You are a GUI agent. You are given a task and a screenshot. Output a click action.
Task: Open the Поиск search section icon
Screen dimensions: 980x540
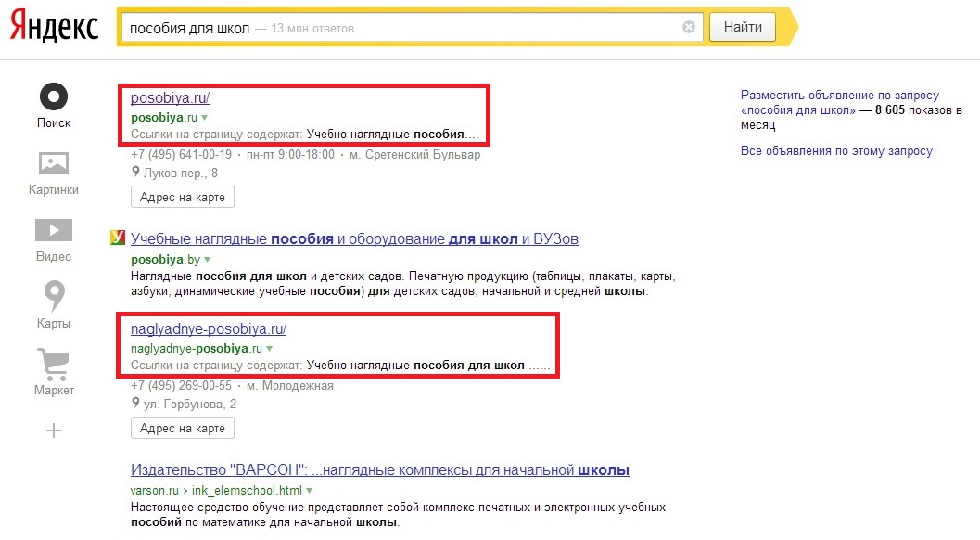54,96
